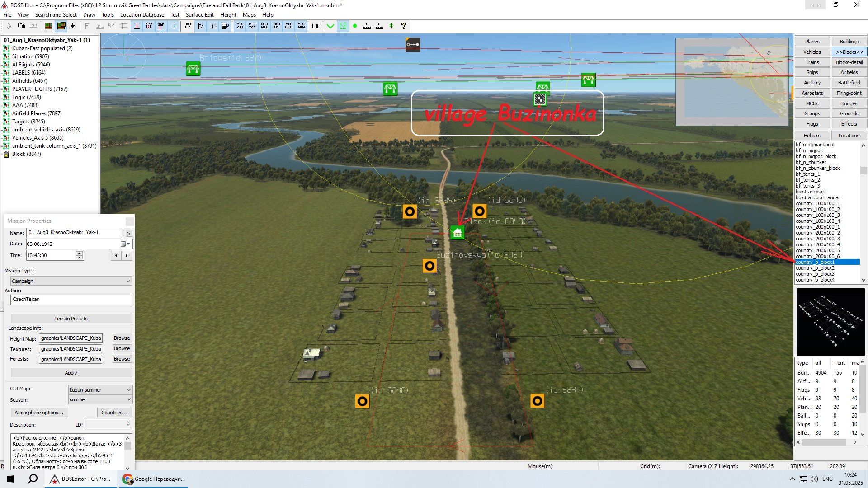
Task: Click the Terrain Presets button
Action: pos(71,319)
